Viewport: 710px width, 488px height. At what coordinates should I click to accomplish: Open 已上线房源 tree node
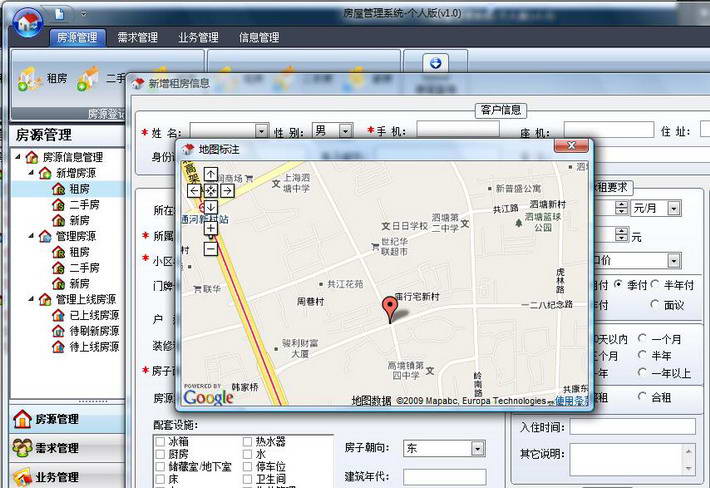point(94,315)
